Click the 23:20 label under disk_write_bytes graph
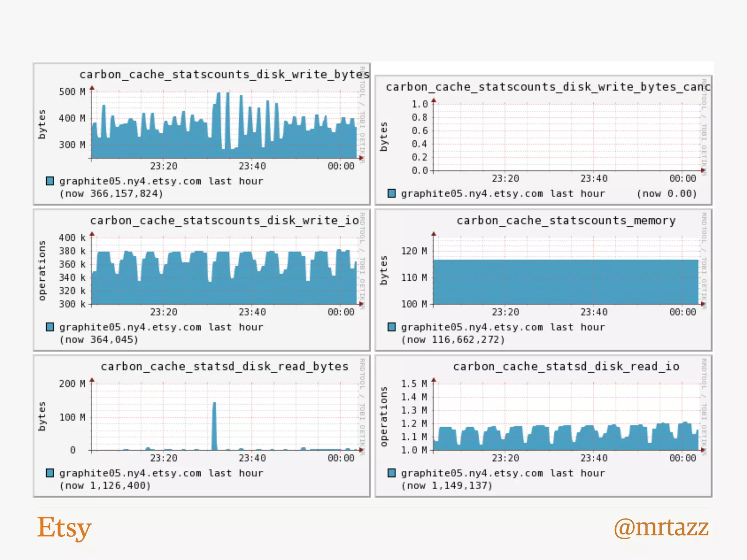The image size is (747, 560). pos(163,166)
